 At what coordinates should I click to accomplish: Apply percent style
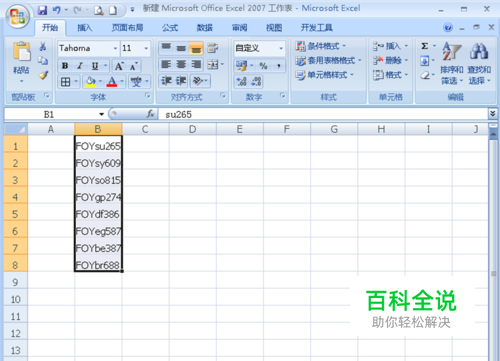tap(263, 65)
